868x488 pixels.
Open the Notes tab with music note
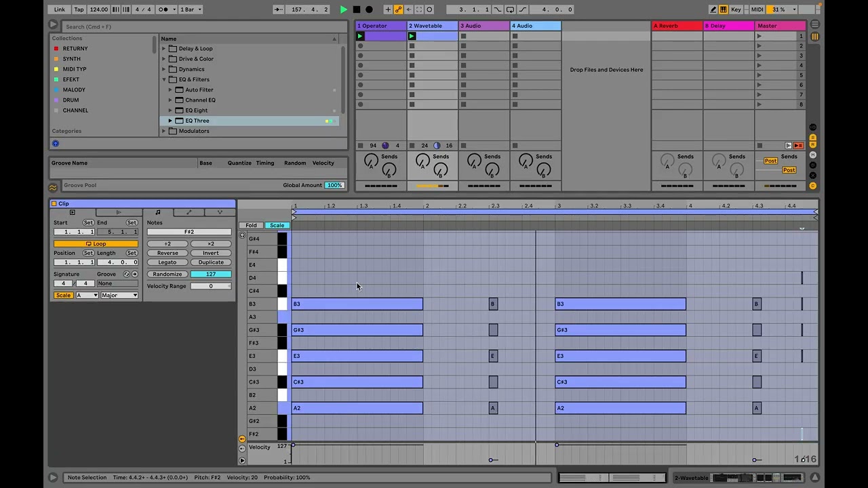(x=158, y=213)
